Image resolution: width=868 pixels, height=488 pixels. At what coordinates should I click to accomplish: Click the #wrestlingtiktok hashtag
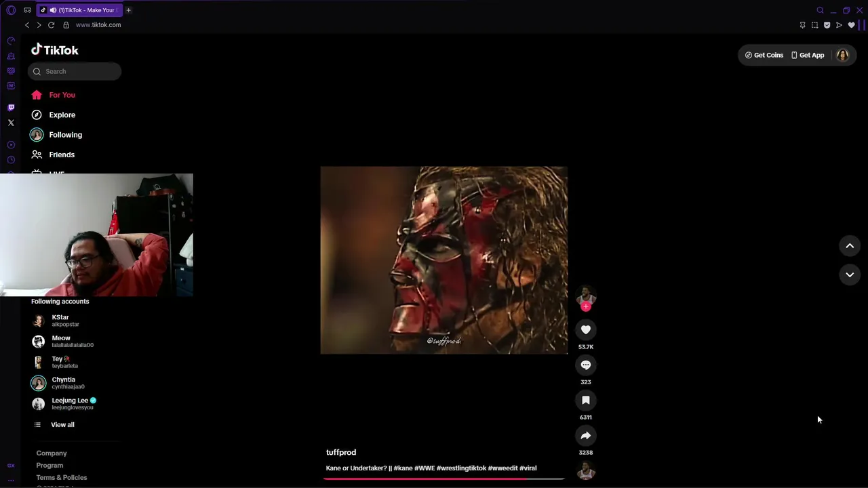[462, 468]
